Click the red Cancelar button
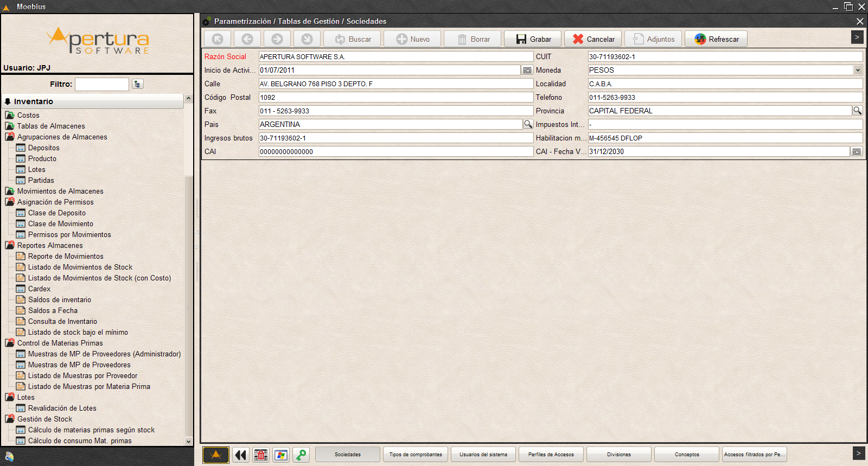 pyautogui.click(x=593, y=39)
